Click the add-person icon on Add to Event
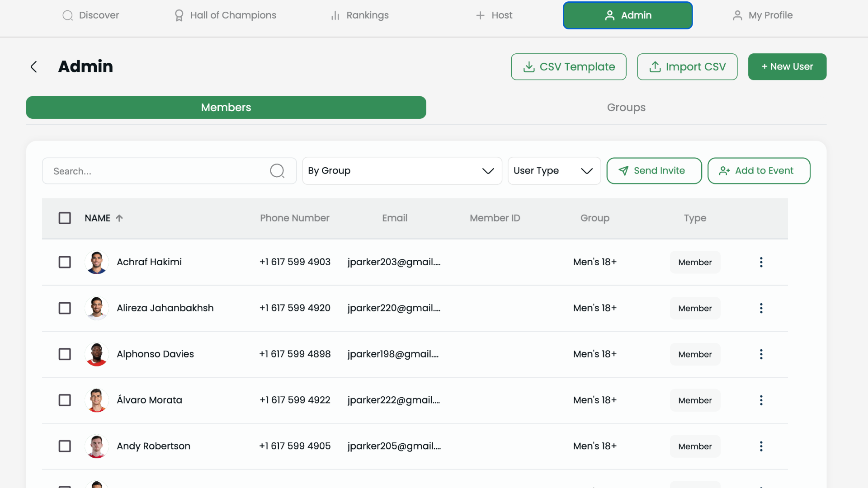 click(x=725, y=171)
